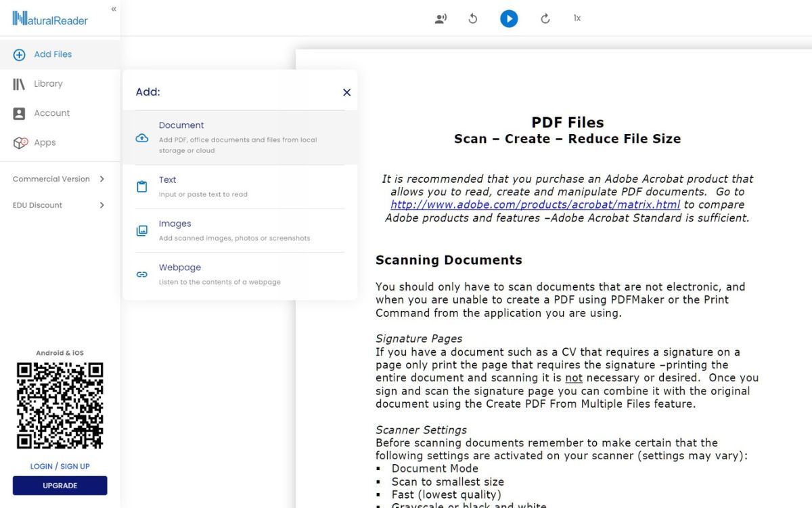812x508 pixels.
Task: Click the UPGRADE button
Action: coord(60,485)
